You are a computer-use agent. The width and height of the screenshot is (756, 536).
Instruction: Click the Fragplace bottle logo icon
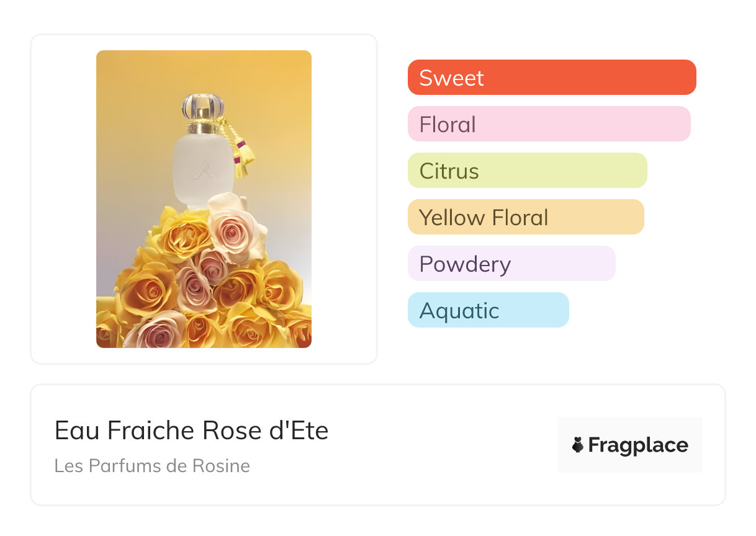[578, 445]
